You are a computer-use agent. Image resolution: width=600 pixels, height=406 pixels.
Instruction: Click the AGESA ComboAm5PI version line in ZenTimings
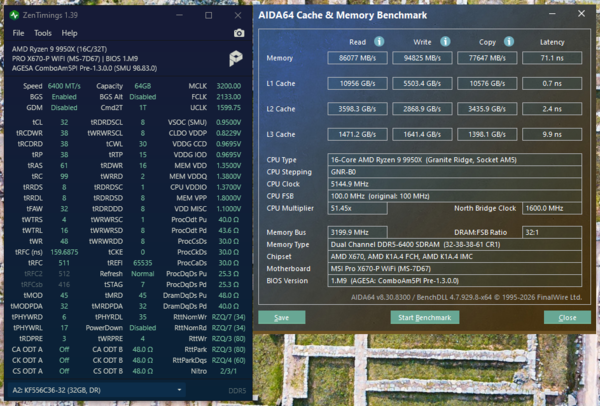tap(84, 68)
